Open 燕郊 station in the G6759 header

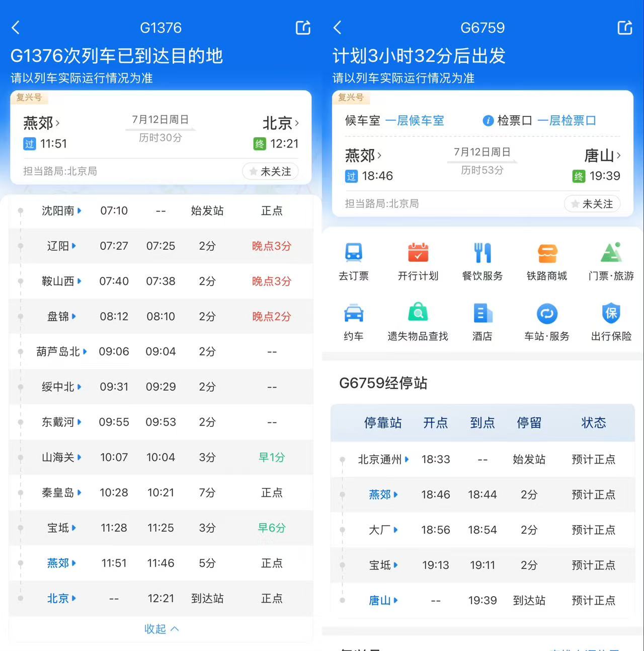point(363,155)
